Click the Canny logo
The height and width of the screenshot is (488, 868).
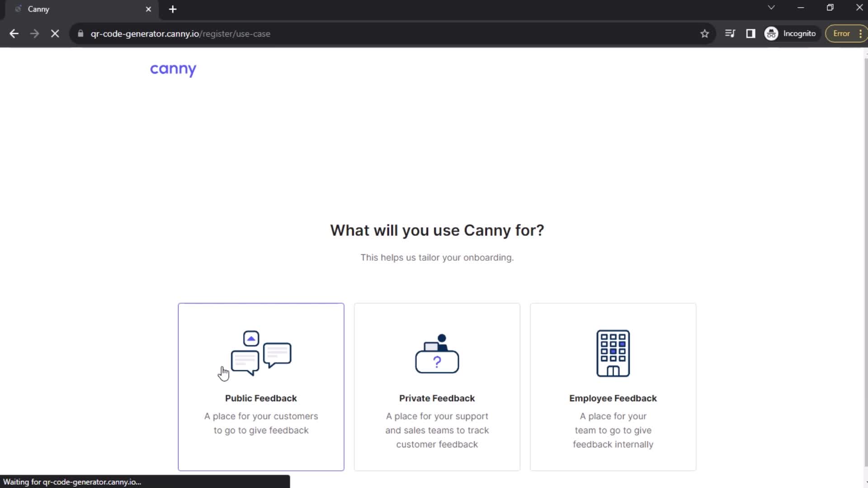pos(173,70)
